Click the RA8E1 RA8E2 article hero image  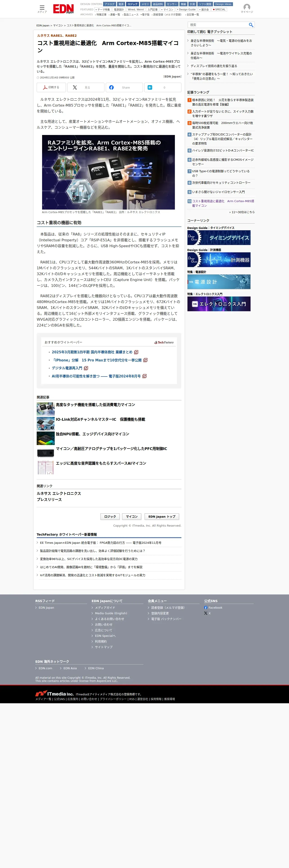[108, 172]
